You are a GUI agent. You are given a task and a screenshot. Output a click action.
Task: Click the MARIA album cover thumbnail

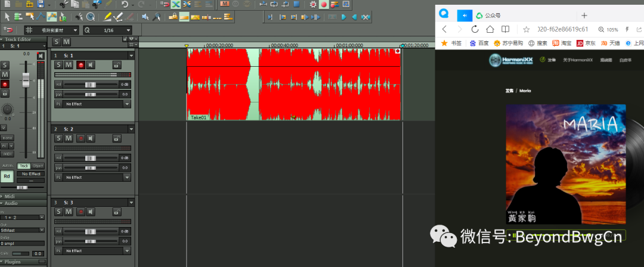565,164
